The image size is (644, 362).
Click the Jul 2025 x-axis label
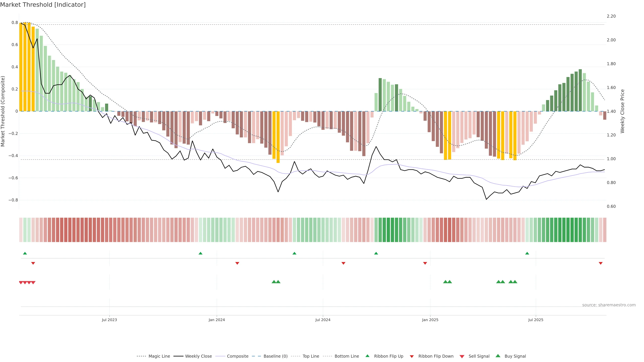[535, 320]
